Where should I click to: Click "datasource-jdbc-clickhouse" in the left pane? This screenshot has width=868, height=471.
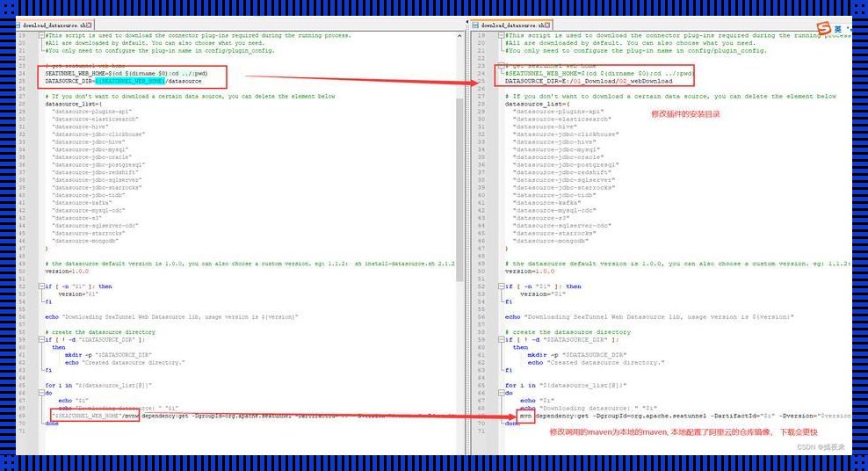pyautogui.click(x=98, y=134)
